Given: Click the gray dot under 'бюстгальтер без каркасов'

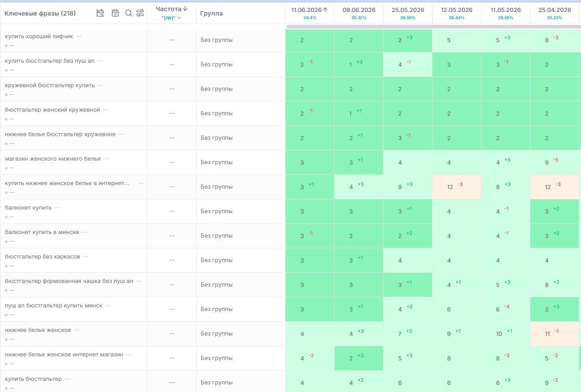Looking at the screenshot, I should pyautogui.click(x=6, y=266).
